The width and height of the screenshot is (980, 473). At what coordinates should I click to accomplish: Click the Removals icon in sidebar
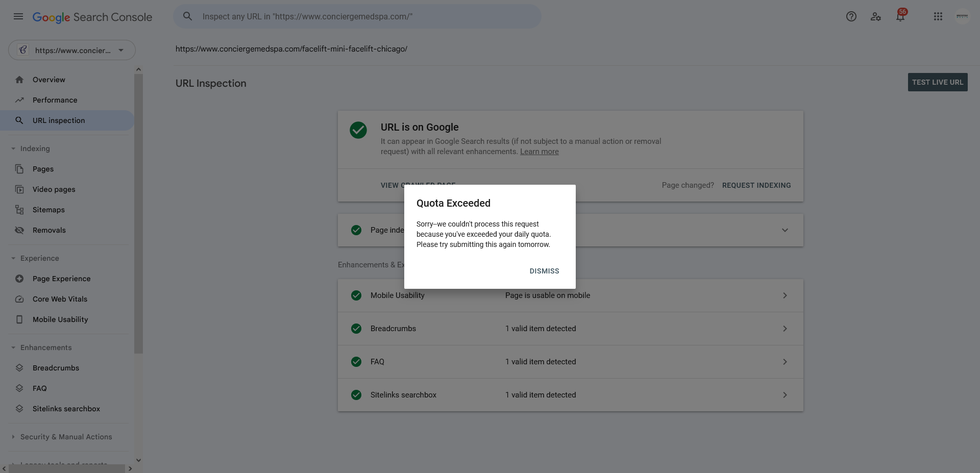(19, 230)
